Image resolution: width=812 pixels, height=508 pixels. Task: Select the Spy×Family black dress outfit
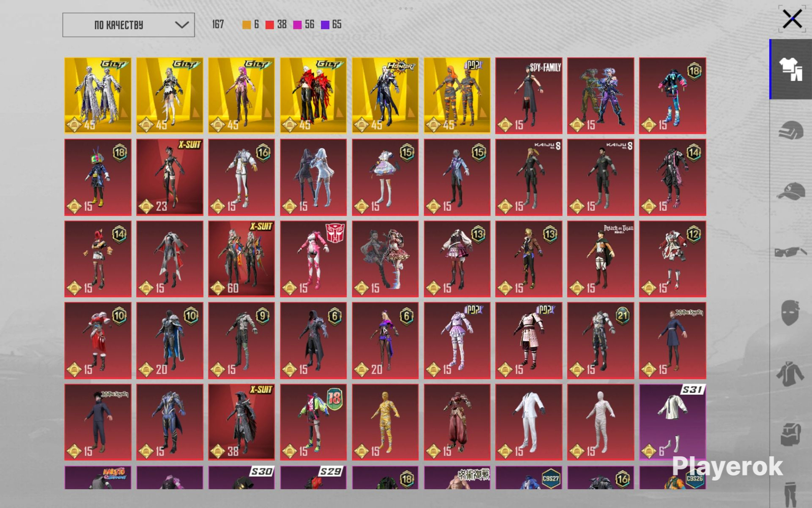529,96
